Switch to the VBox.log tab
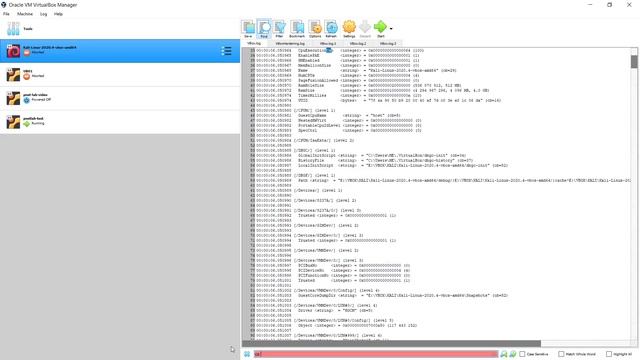This screenshot has width=640, height=360. coord(254,43)
